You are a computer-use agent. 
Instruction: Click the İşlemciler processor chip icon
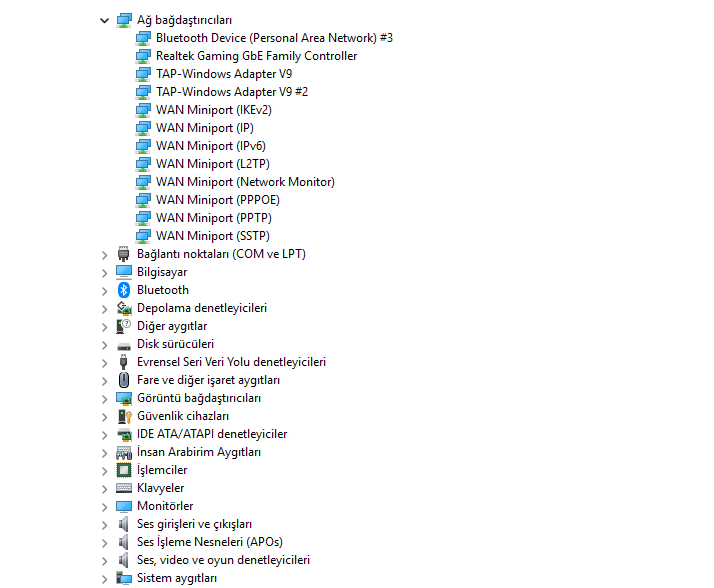tap(124, 470)
